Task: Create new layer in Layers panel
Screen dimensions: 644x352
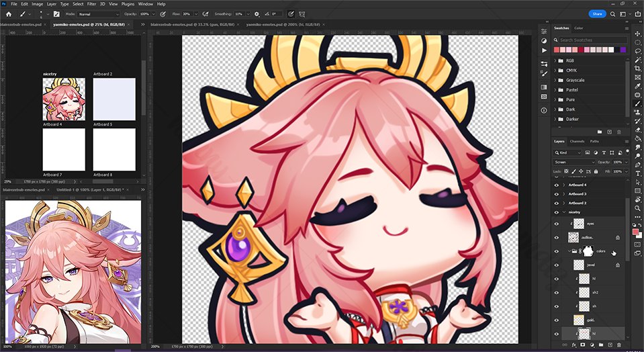Action: point(610,345)
